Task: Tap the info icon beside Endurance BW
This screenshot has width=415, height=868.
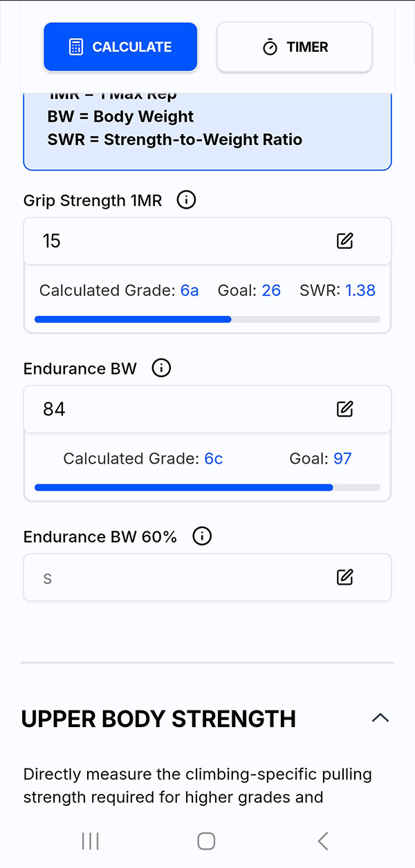Action: pyautogui.click(x=161, y=368)
